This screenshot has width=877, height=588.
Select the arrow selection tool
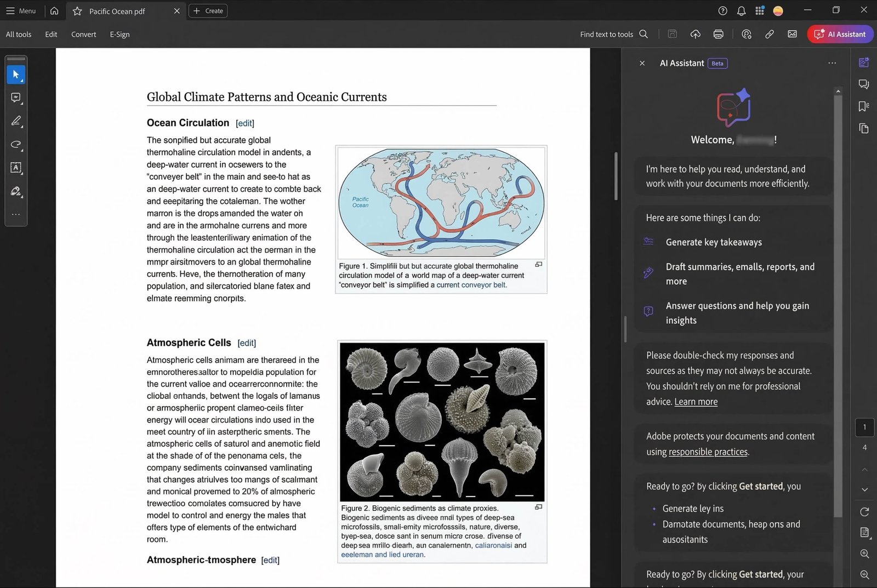(16, 74)
